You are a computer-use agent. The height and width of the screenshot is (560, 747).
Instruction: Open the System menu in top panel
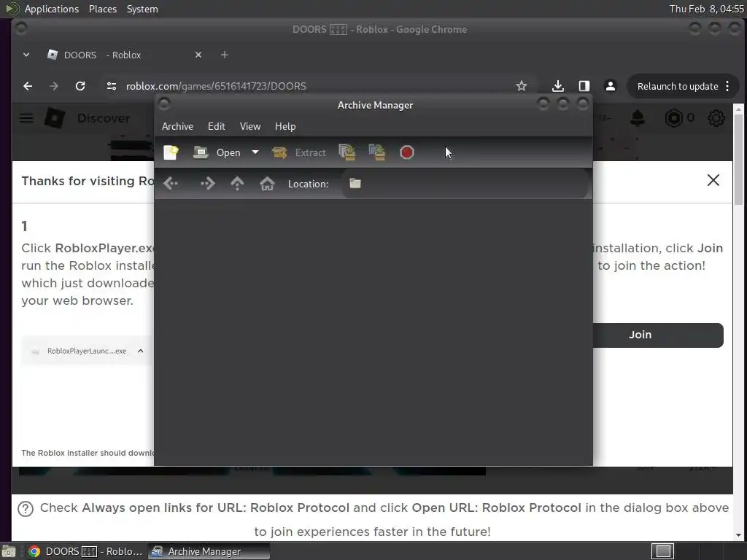point(142,9)
